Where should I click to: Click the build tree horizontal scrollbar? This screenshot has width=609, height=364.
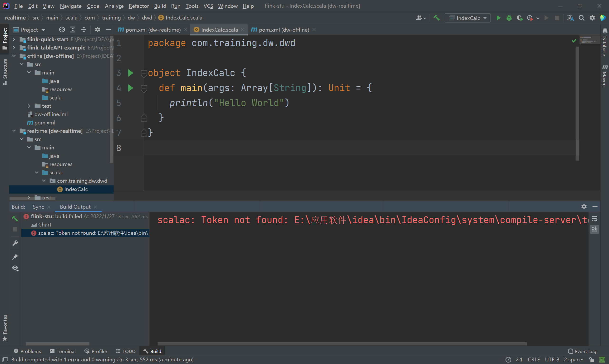tap(57, 344)
